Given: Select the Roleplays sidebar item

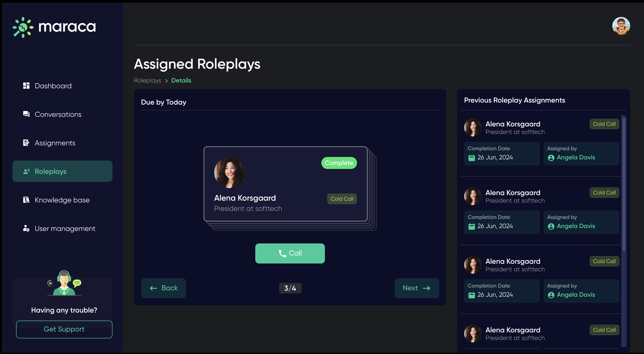Looking at the screenshot, I should tap(62, 171).
